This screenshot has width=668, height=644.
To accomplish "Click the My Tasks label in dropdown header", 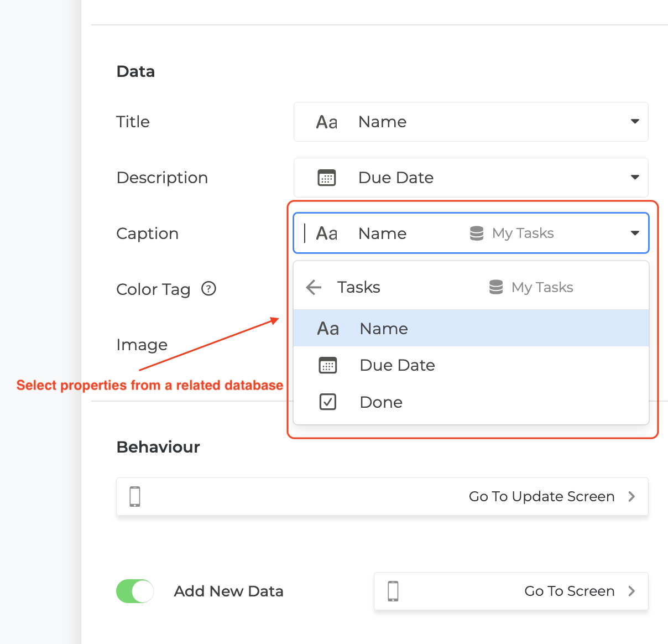I will (542, 287).
